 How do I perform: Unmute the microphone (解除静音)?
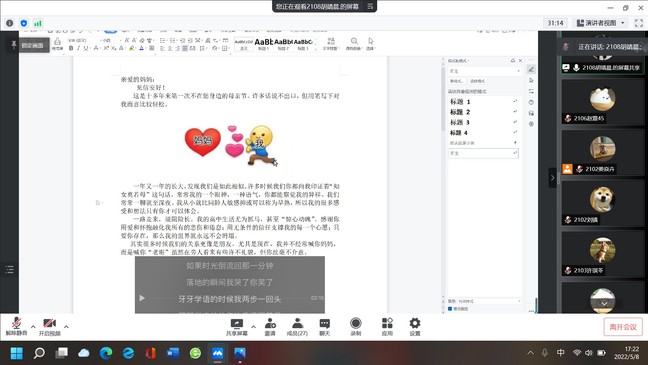[x=16, y=326]
